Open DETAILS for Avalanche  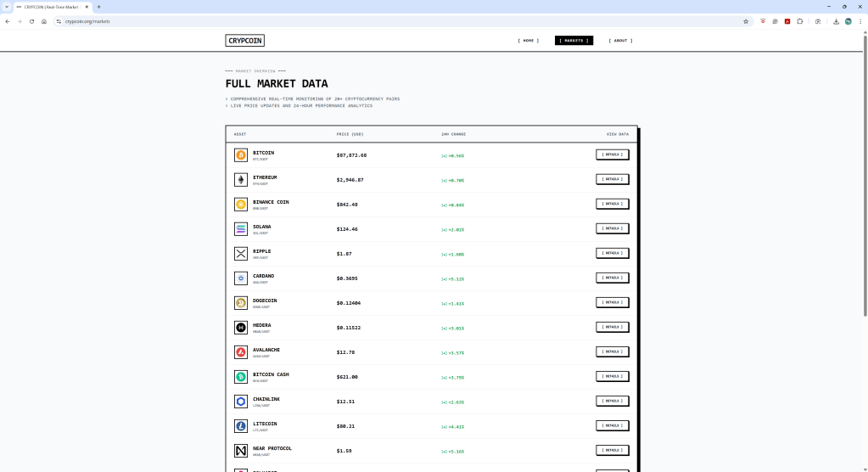click(612, 351)
